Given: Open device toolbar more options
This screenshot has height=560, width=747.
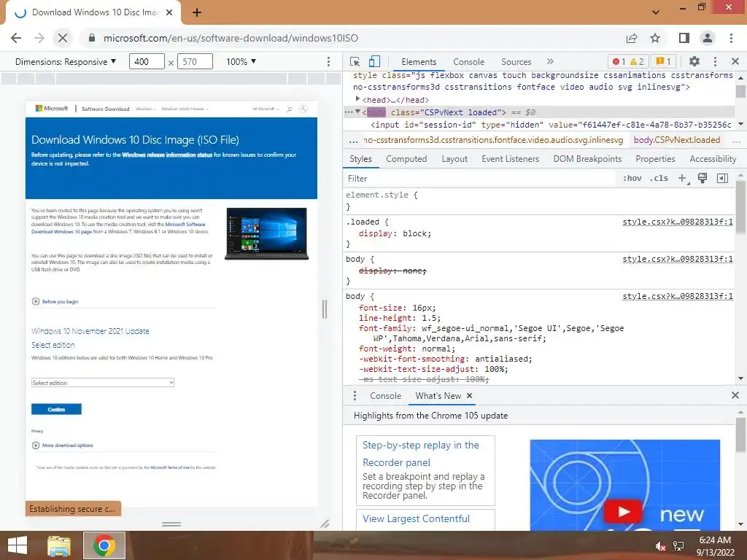Looking at the screenshot, I should (x=328, y=61).
